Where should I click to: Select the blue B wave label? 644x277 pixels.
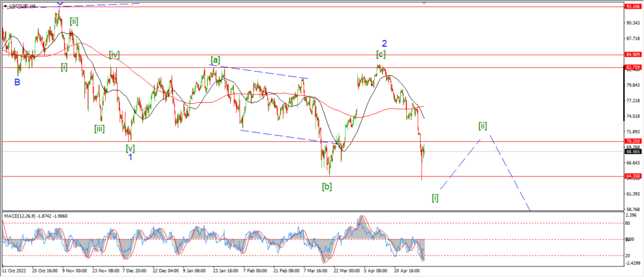tap(17, 82)
